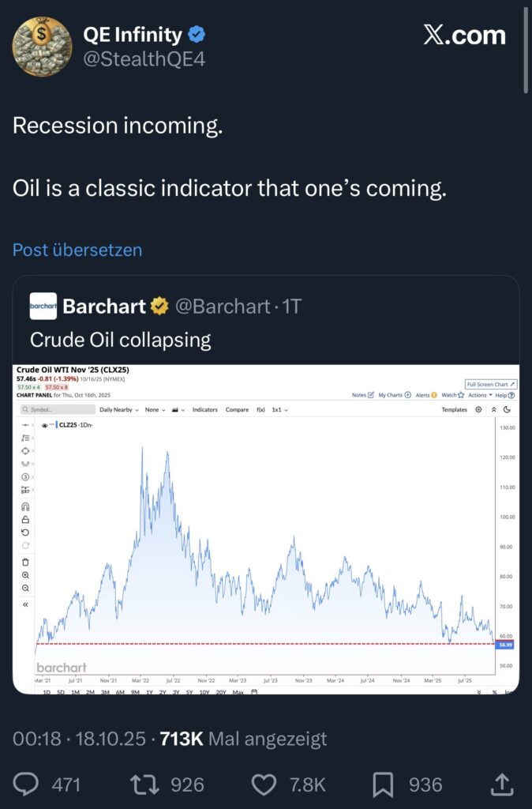This screenshot has height=809, width=532.
Task: Open the Indicators menu
Action: pyautogui.click(x=204, y=410)
